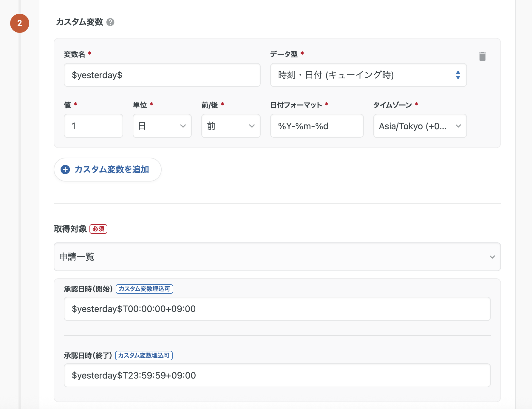Click the カスタム変数 section heading
The width and height of the screenshot is (532, 409).
(x=79, y=22)
